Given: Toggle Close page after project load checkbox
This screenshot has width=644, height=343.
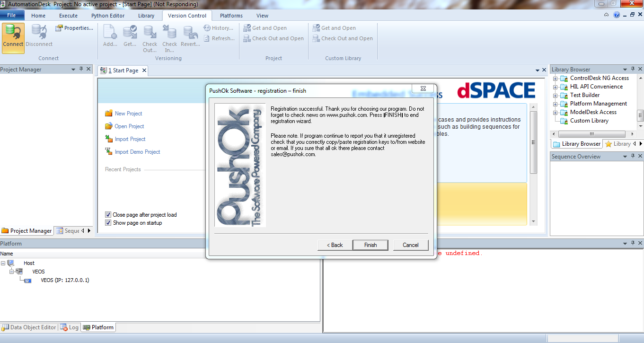Looking at the screenshot, I should click(108, 215).
